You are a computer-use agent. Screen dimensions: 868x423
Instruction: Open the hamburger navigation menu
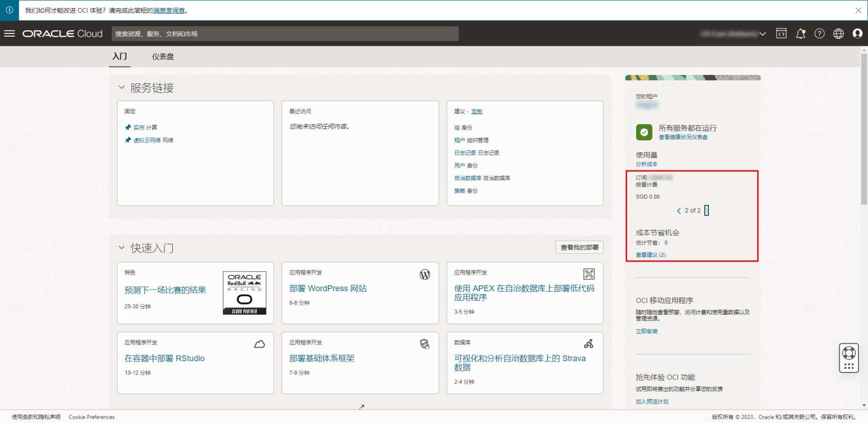10,33
